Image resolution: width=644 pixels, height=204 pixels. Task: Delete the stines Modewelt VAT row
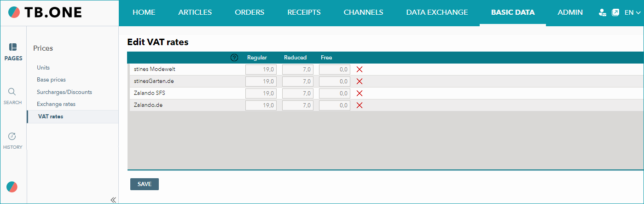(x=360, y=70)
